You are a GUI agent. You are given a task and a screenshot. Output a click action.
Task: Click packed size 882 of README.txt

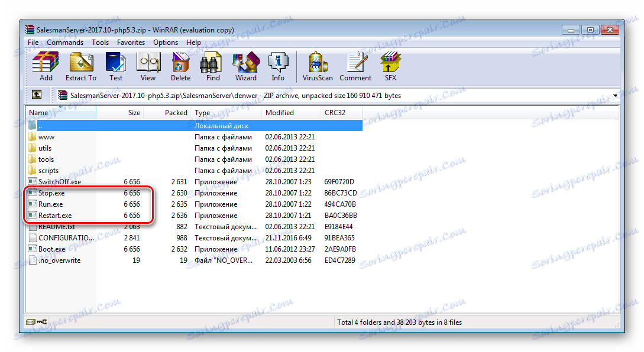click(182, 226)
